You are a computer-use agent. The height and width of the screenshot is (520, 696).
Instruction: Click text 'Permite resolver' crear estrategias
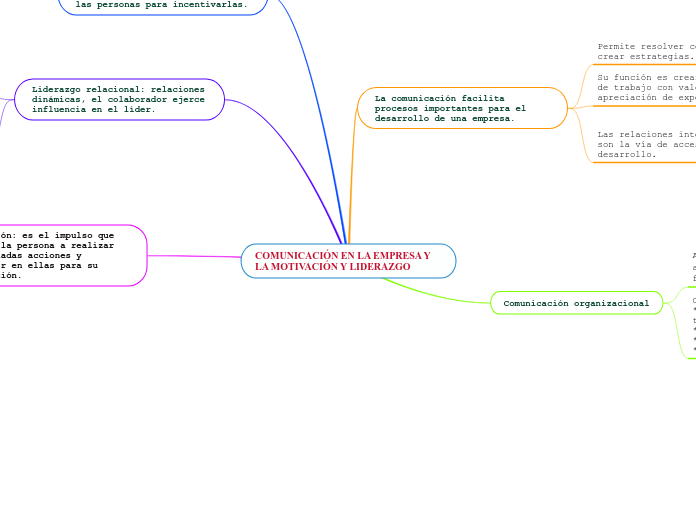(646, 52)
